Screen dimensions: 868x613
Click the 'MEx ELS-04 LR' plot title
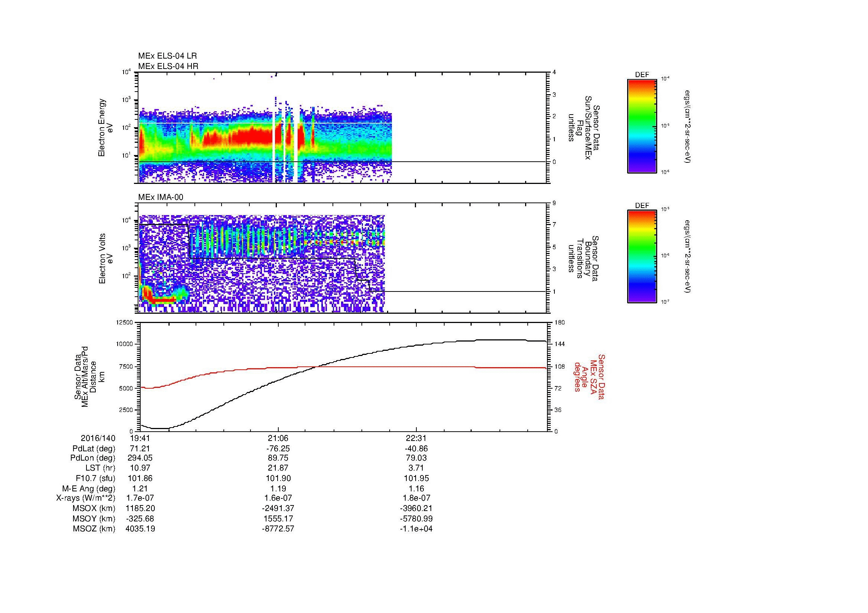point(167,56)
